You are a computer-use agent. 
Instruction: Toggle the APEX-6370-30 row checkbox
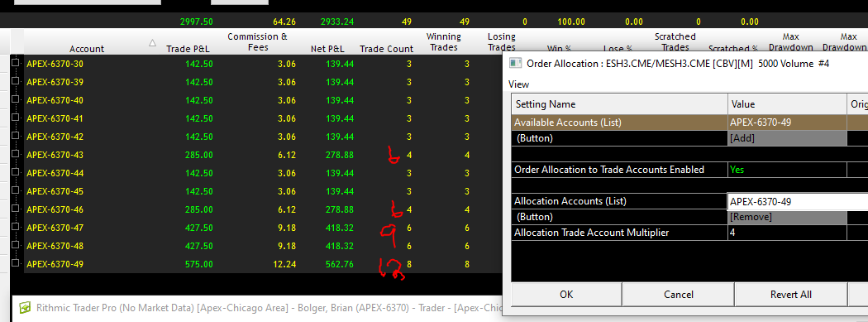pos(16,63)
